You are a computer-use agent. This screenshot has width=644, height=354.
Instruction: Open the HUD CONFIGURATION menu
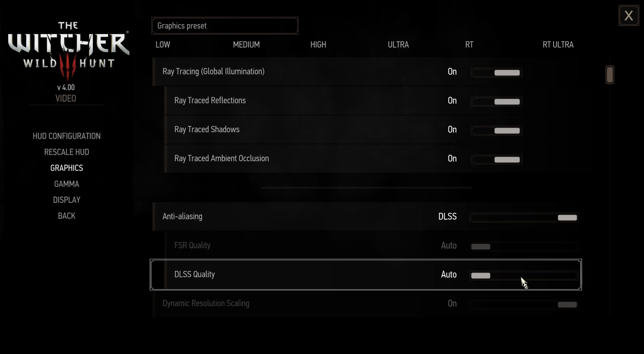(67, 136)
